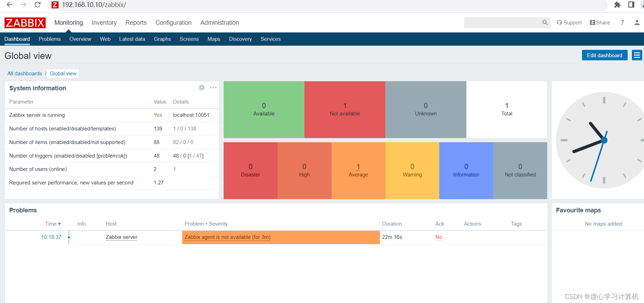Screen dimensions: 644x303
Task: Open the dashboard actions hamburger menu
Action: point(637,55)
